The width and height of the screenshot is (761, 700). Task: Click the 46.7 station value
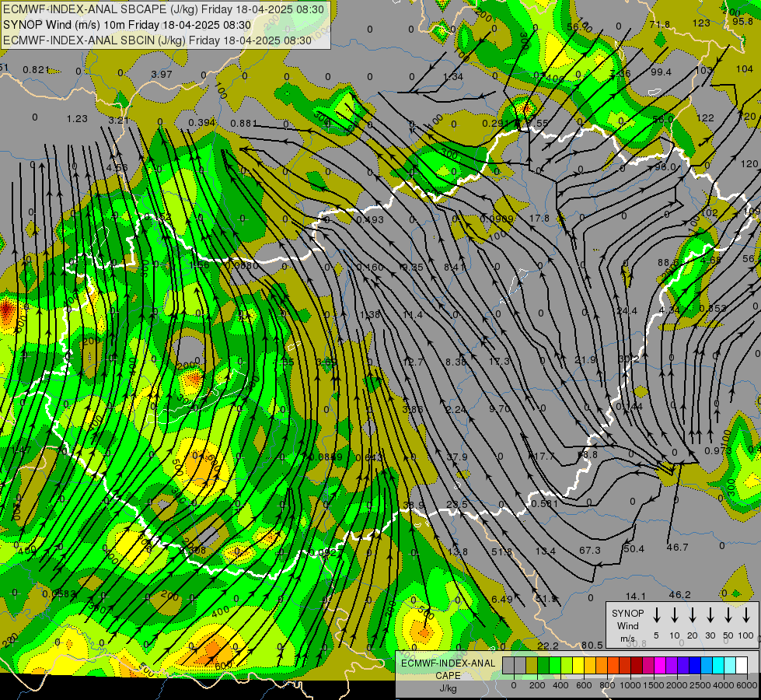click(x=678, y=548)
